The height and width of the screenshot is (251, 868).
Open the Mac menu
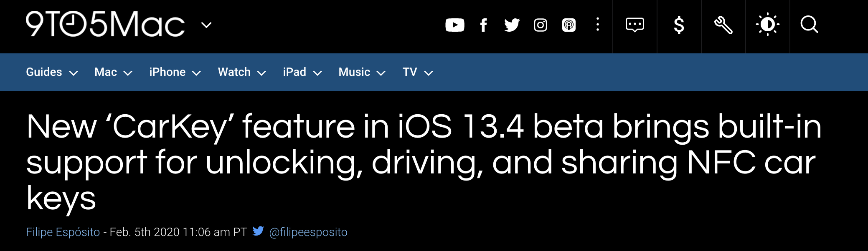coord(106,72)
